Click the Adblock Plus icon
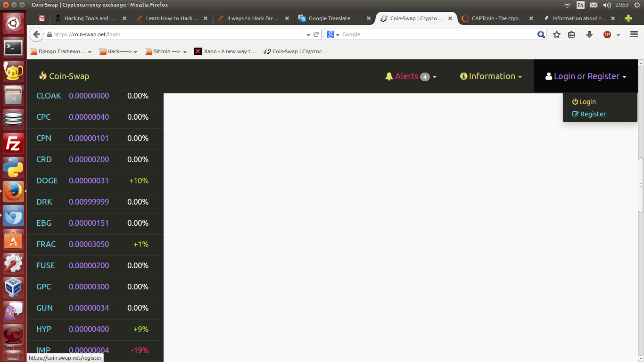 (x=607, y=34)
